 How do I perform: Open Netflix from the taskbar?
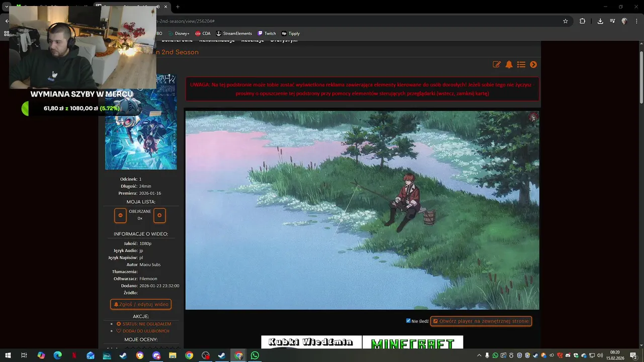pyautogui.click(x=74, y=355)
